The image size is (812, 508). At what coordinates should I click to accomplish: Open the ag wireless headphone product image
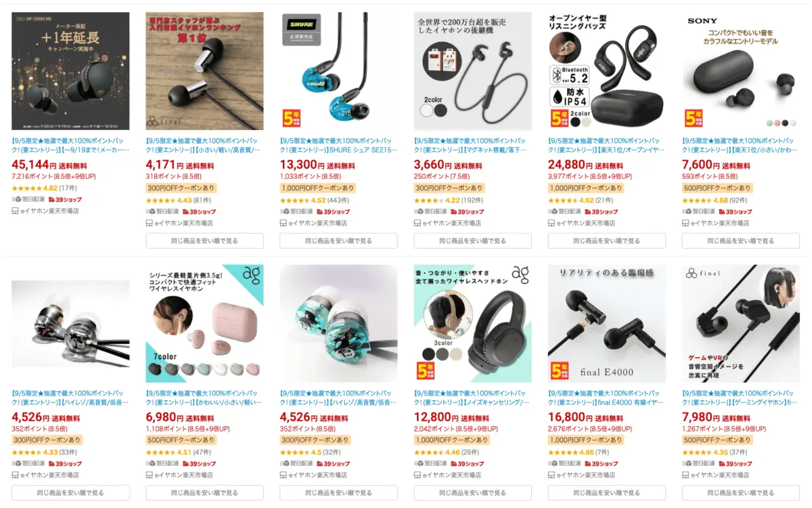473,323
